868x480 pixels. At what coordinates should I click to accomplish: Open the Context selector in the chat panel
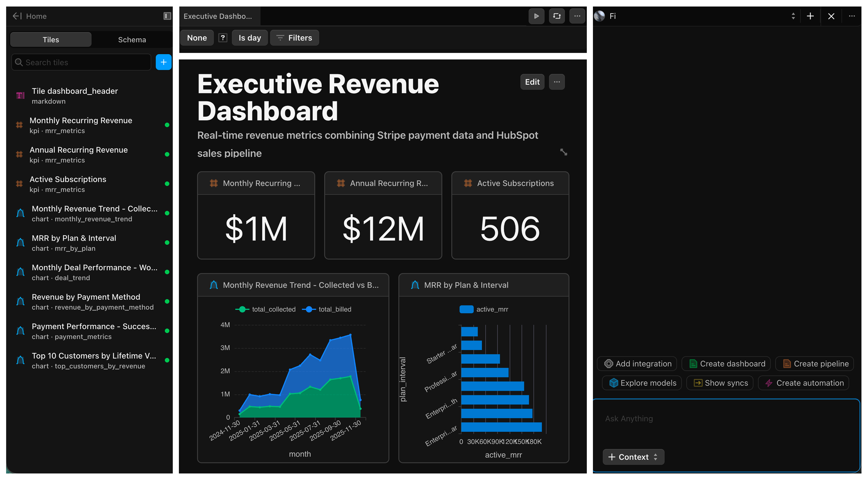[x=633, y=457]
